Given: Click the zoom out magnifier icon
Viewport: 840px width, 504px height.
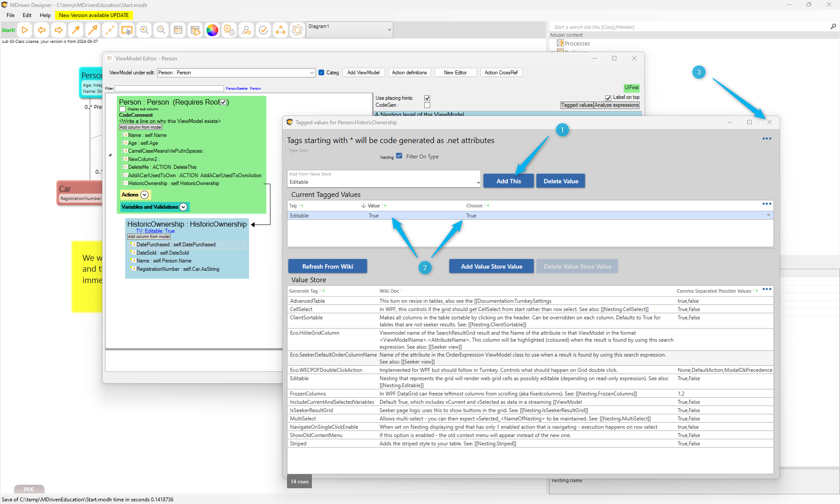Looking at the screenshot, I should (161, 30).
